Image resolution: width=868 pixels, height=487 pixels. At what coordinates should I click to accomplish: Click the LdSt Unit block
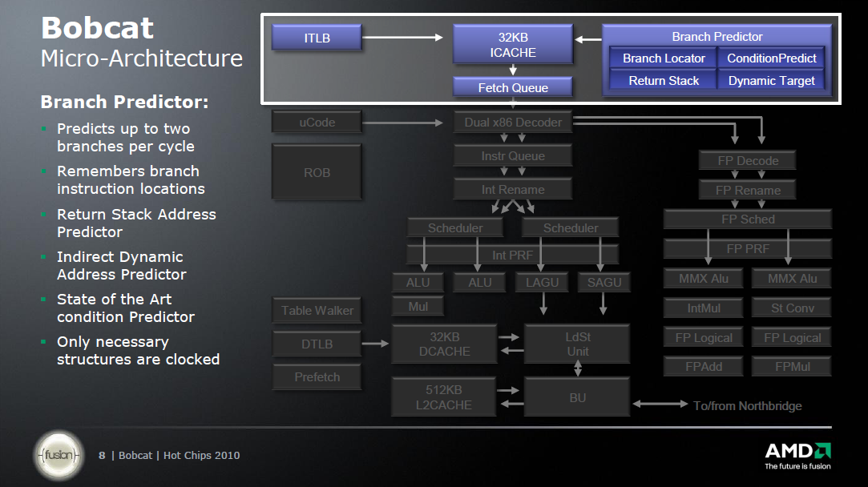[577, 344]
